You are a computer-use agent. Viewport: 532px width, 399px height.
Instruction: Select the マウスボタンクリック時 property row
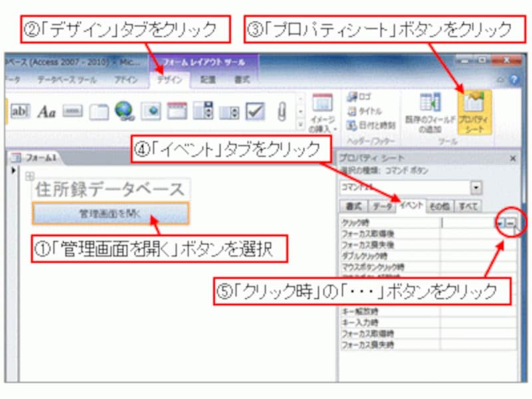tap(428, 267)
